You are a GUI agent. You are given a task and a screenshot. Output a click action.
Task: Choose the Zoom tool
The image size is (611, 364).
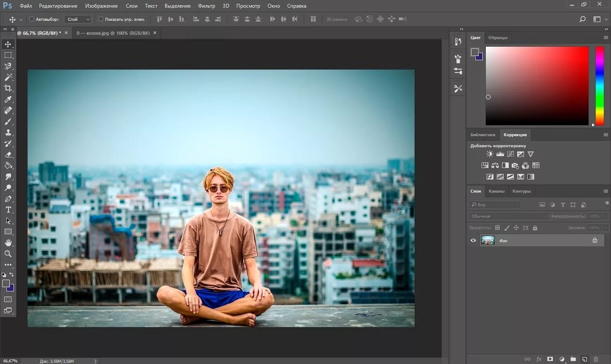coord(8,253)
